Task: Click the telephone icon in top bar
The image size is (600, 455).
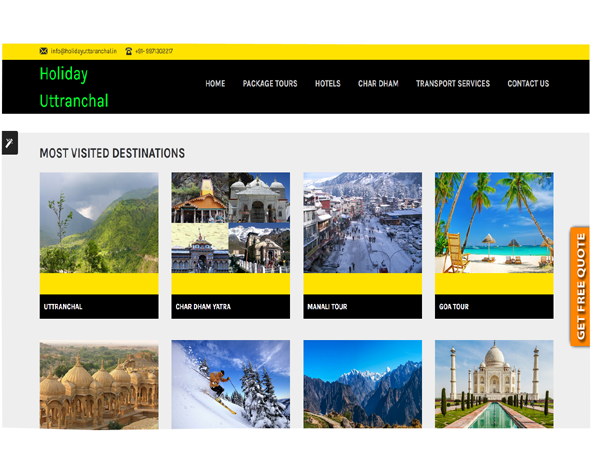Action: coord(129,51)
